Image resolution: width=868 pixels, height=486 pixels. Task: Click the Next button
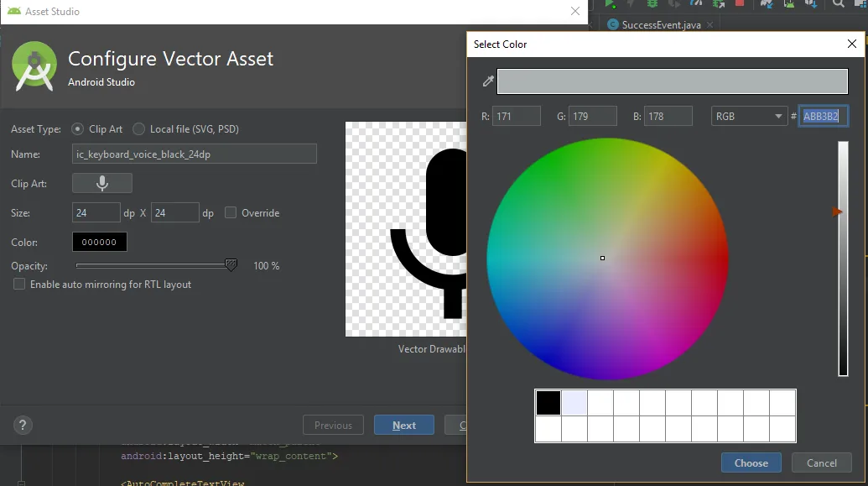pyautogui.click(x=404, y=425)
